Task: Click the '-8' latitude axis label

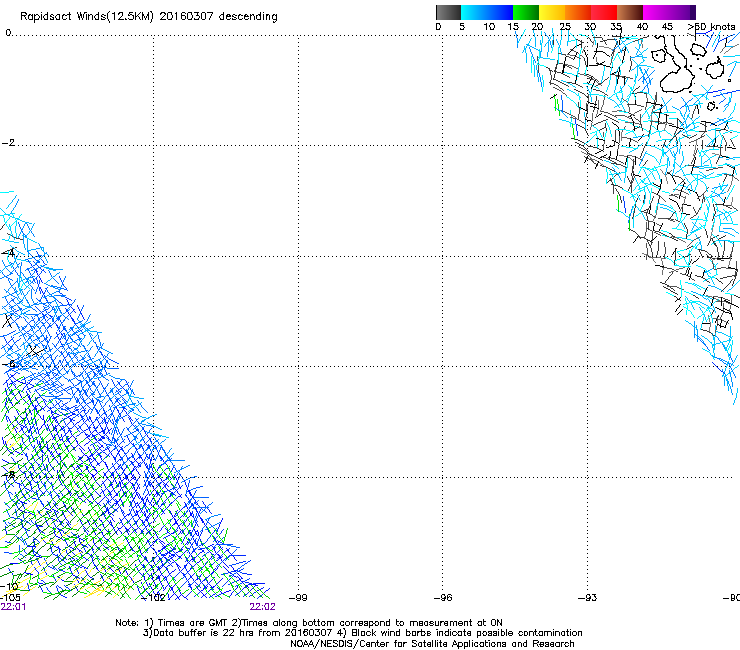Action: [8, 475]
